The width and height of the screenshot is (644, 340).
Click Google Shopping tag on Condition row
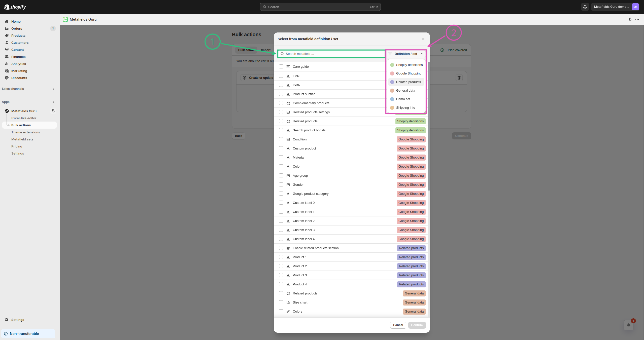click(x=411, y=139)
